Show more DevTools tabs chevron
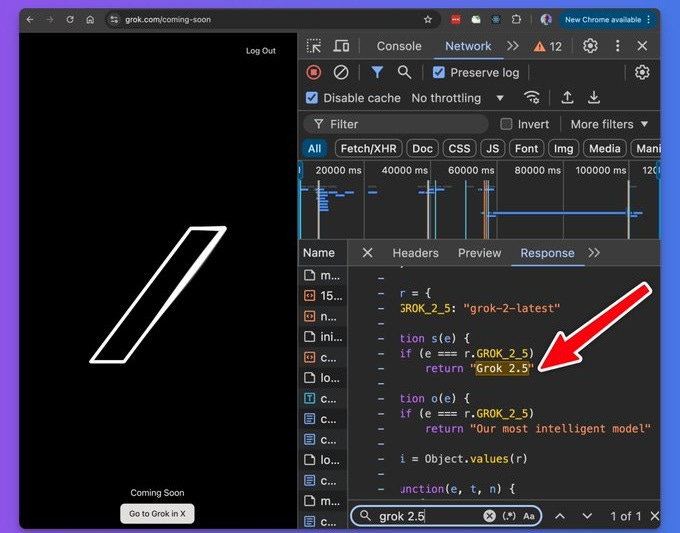This screenshot has height=533, width=680. [x=513, y=46]
